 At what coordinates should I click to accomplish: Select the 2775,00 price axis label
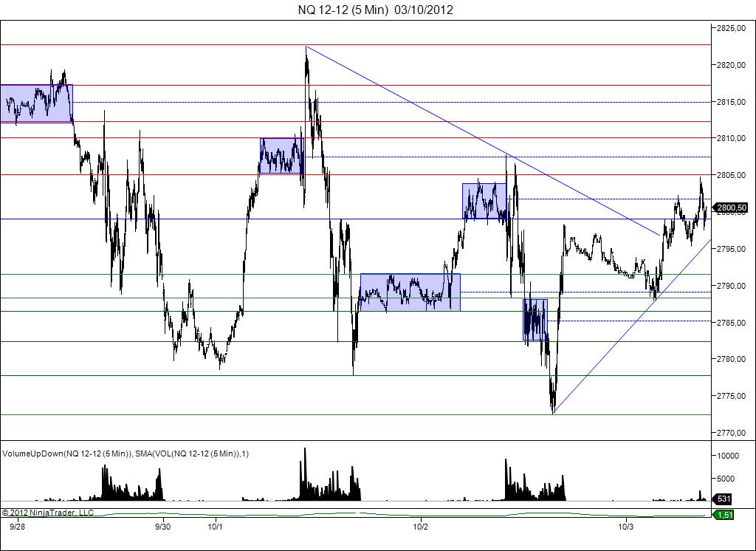(732, 396)
